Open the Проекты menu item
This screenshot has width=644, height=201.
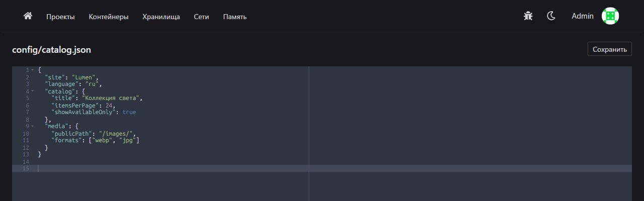point(60,17)
